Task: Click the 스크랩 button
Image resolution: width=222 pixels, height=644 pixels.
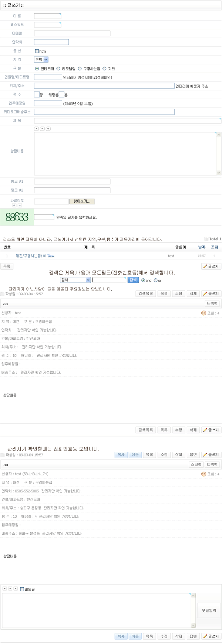Action: (x=196, y=464)
